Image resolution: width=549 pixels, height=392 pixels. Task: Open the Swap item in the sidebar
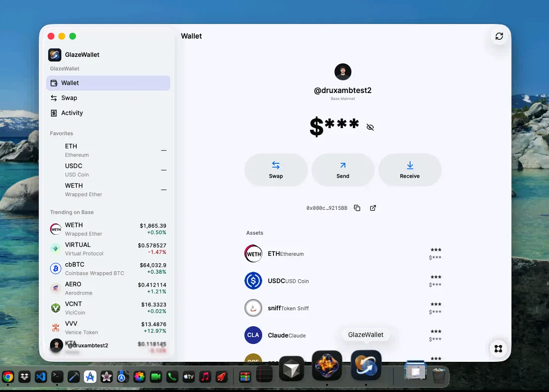pyautogui.click(x=108, y=98)
